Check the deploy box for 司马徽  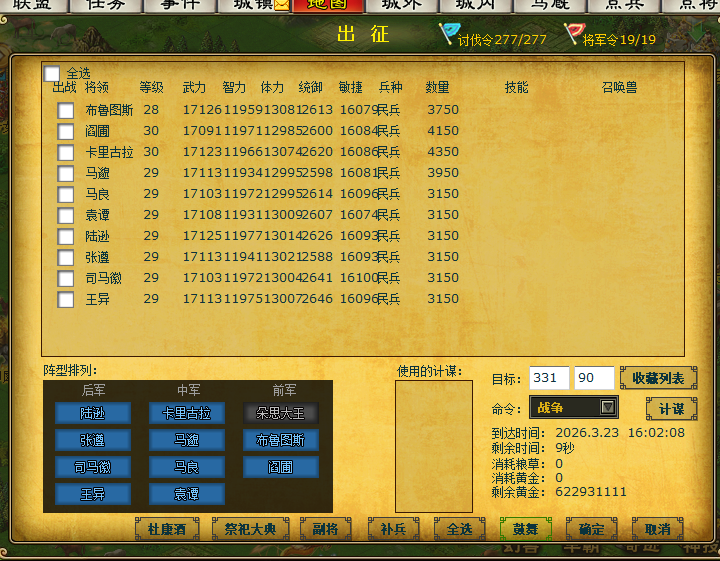(x=65, y=279)
